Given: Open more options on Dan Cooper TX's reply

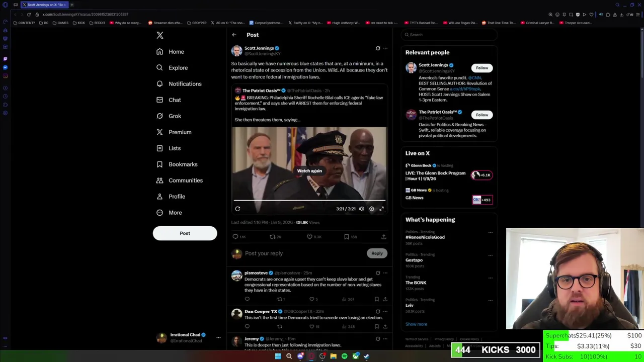Looking at the screenshot, I should pos(385,312).
